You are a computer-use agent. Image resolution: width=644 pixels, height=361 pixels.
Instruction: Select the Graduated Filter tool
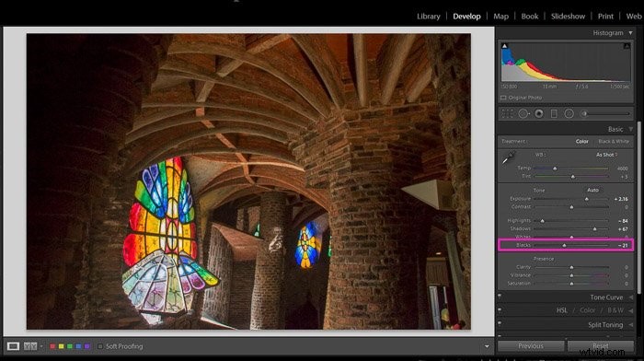[x=554, y=114]
